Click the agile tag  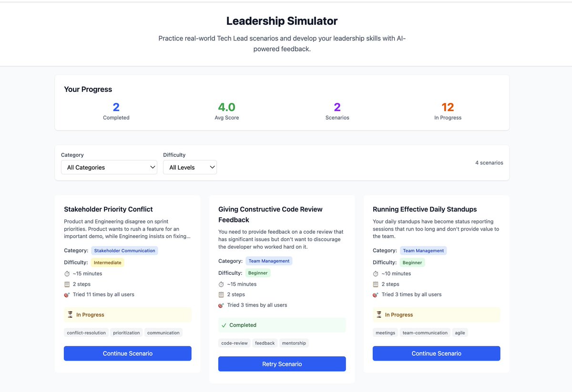pos(460,333)
